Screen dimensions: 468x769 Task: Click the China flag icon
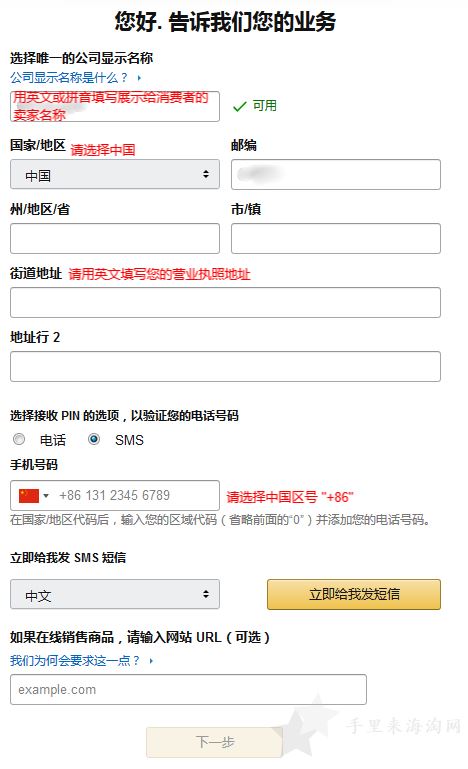28,495
